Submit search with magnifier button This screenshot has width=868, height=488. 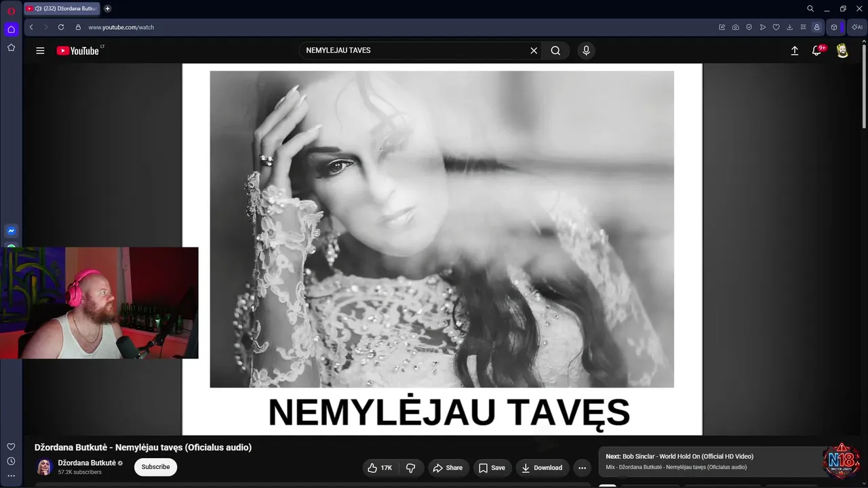[x=555, y=50]
